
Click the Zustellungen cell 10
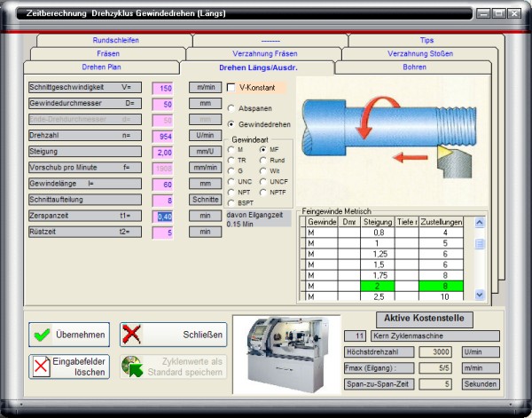pos(441,296)
